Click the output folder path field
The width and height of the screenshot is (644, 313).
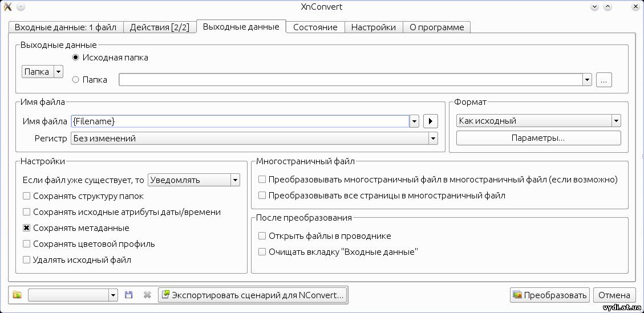pyautogui.click(x=350, y=80)
